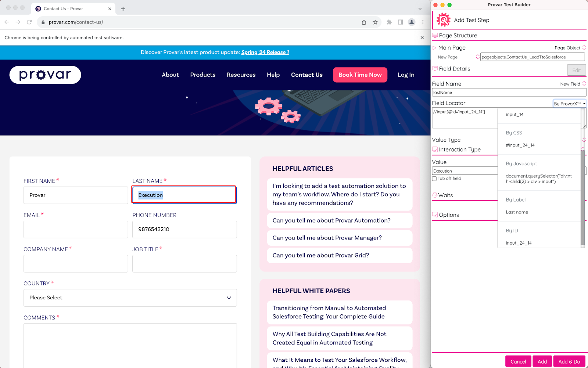Click the Book Time Now button

[360, 75]
